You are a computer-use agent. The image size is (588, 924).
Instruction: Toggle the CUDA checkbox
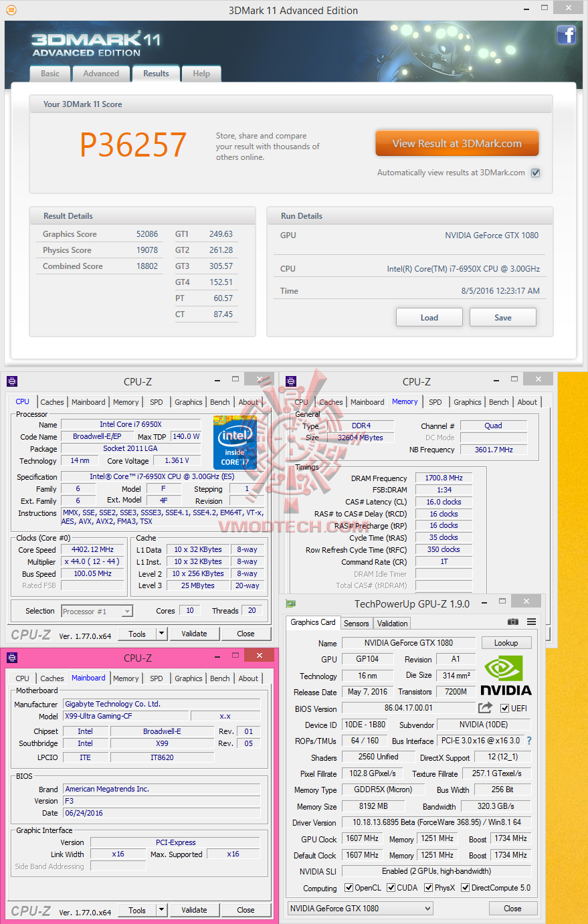point(391,888)
